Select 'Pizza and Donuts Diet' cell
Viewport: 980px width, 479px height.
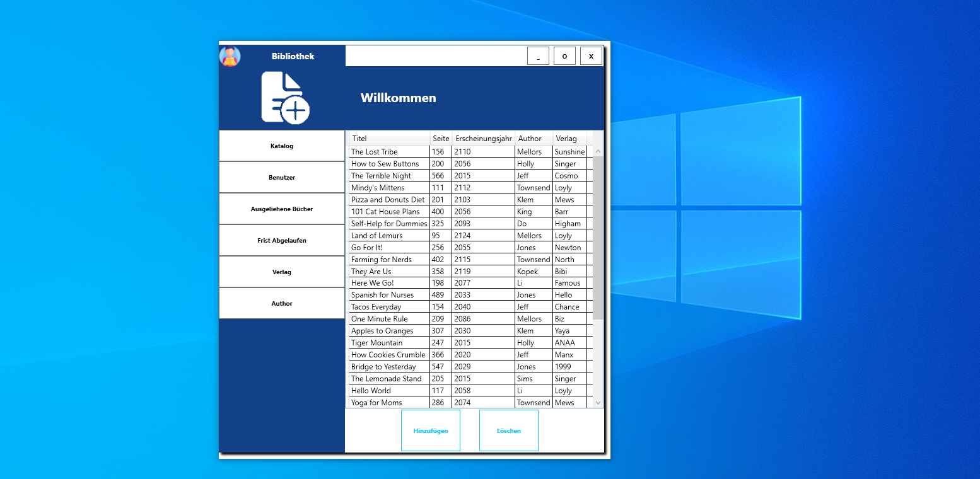click(390, 199)
